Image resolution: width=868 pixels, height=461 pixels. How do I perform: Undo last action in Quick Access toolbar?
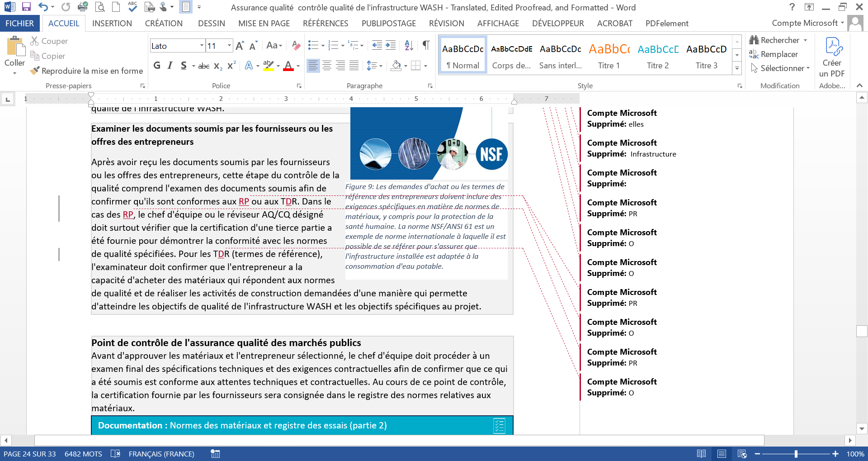[x=43, y=7]
